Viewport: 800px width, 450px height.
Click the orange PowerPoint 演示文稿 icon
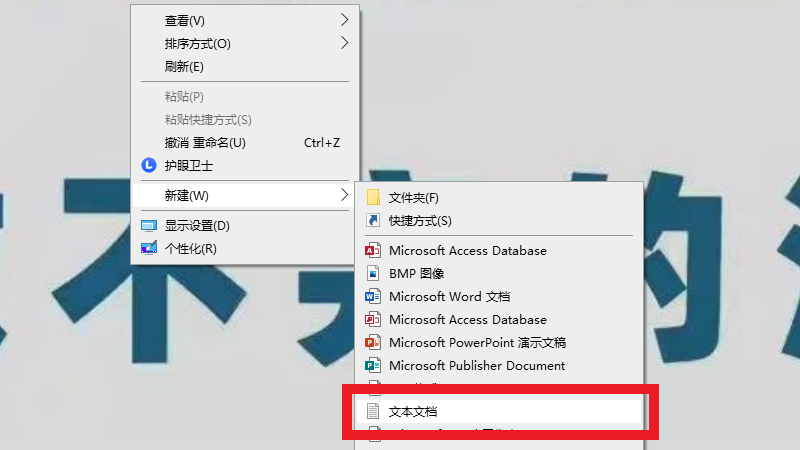(373, 342)
